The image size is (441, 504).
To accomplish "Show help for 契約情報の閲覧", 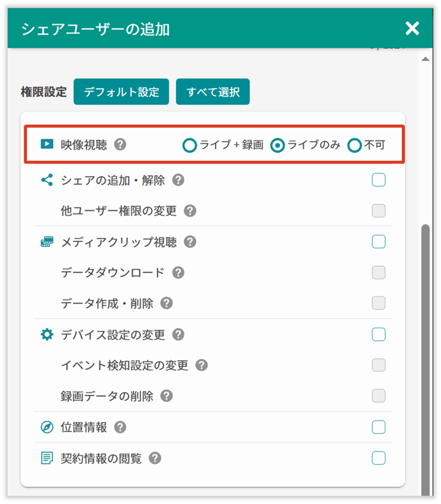I will [154, 458].
